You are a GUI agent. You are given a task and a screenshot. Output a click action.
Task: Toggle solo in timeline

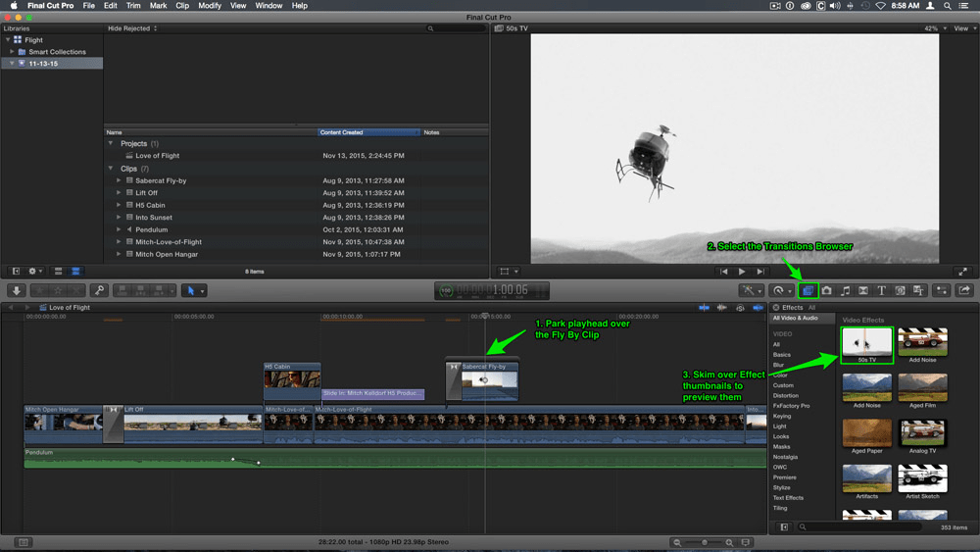(x=740, y=308)
